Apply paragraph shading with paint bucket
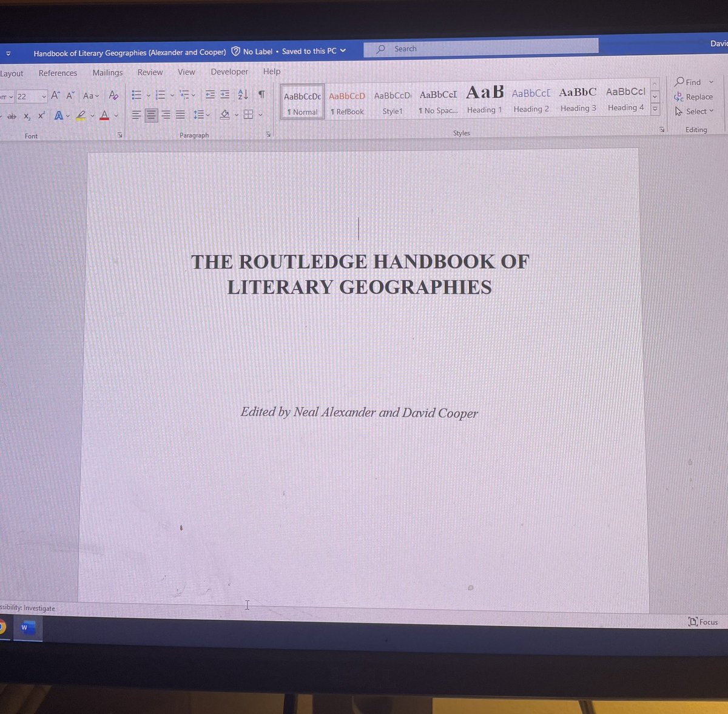 tap(224, 114)
